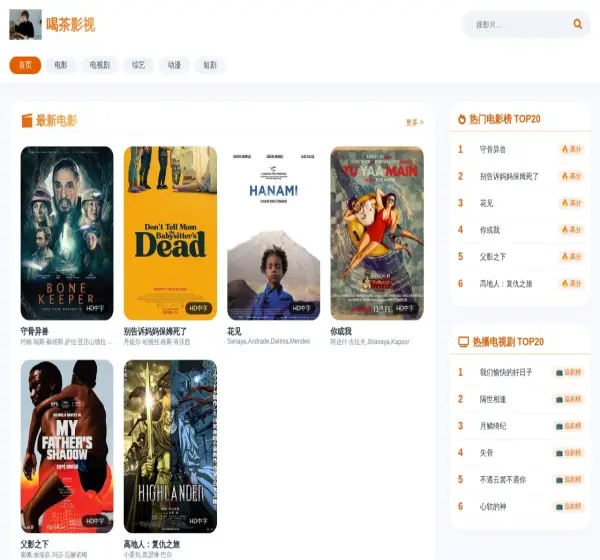Click 追剧榜 badge for 不遇云裳不遇你
Viewport: 600px width, 560px height.
click(x=568, y=480)
